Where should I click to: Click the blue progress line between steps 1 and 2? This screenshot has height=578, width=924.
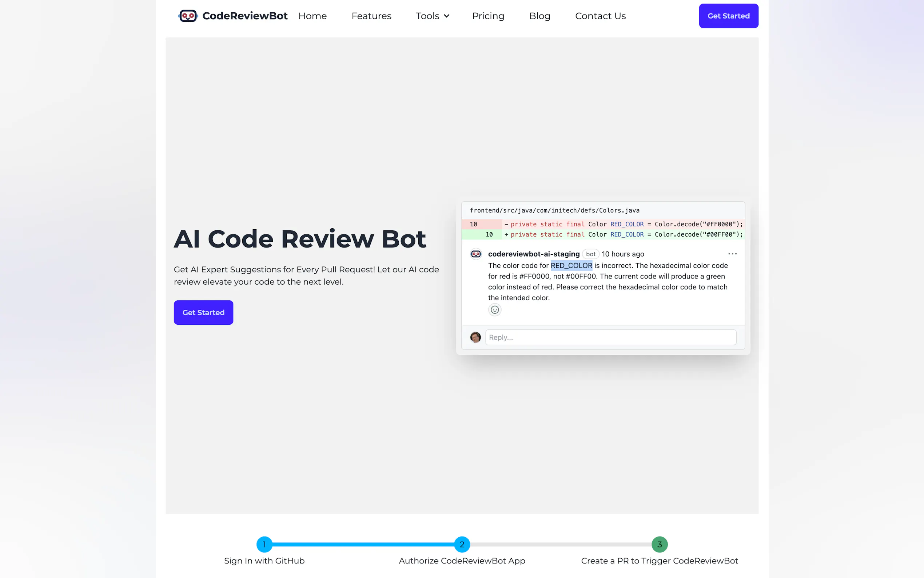pyautogui.click(x=363, y=545)
